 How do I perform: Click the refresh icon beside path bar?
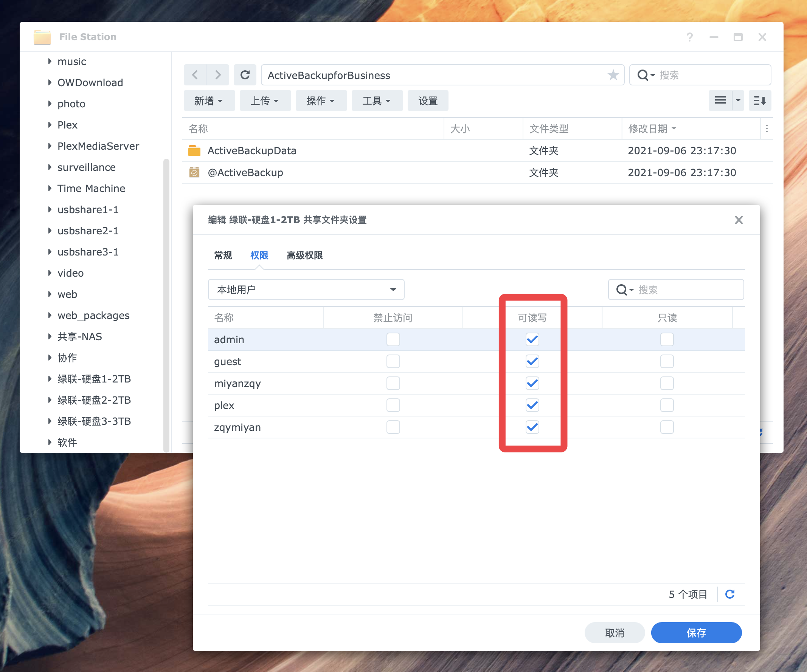click(x=245, y=75)
